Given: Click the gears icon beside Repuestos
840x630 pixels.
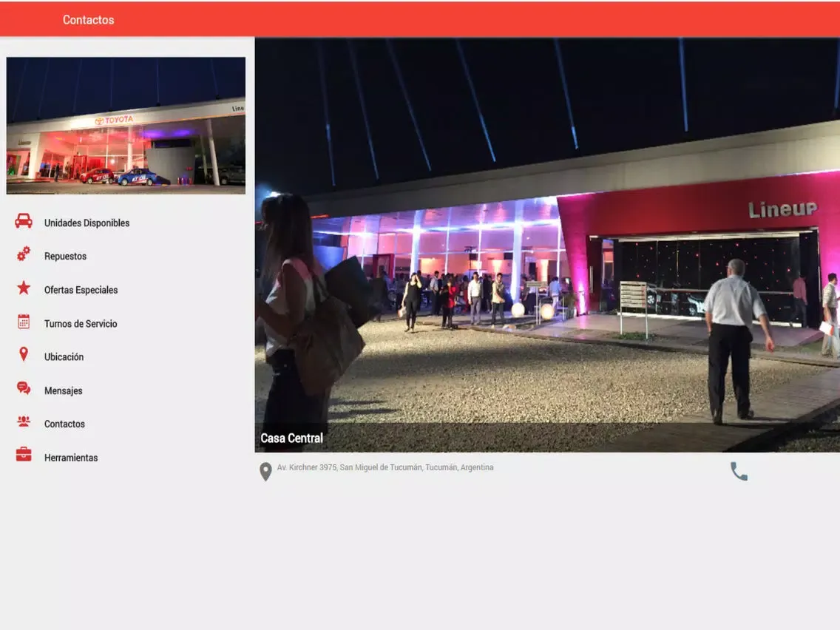Looking at the screenshot, I should (x=24, y=254).
